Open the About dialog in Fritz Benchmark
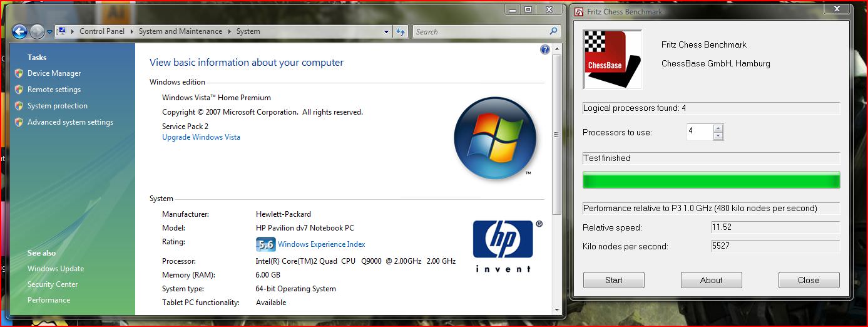This screenshot has height=327, width=868. pyautogui.click(x=711, y=280)
